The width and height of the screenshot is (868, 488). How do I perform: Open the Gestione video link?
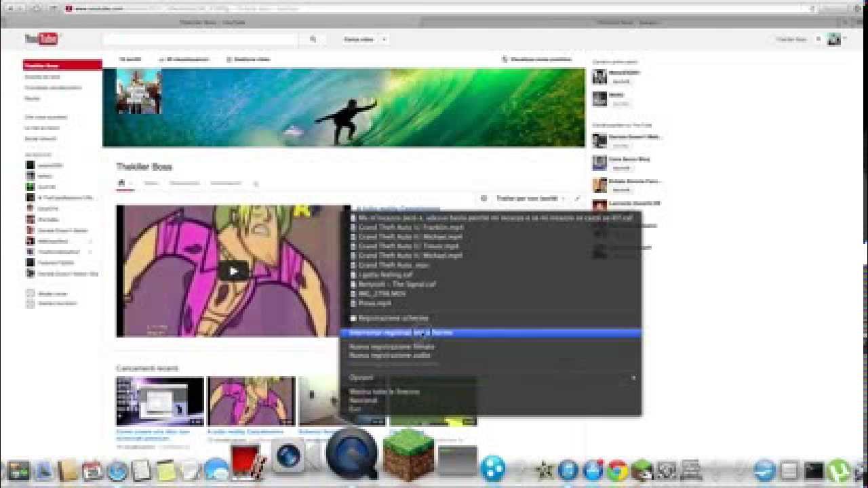click(249, 60)
